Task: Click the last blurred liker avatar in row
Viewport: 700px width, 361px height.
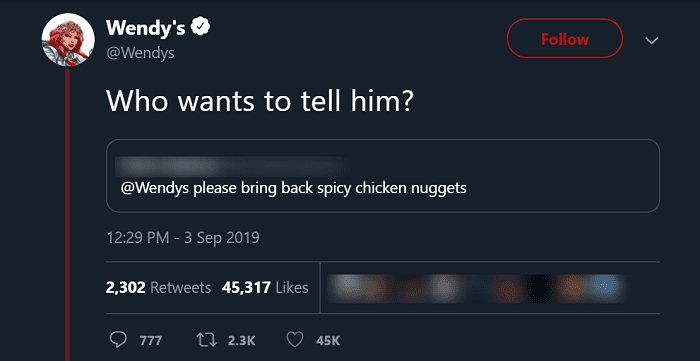Action: coord(606,288)
